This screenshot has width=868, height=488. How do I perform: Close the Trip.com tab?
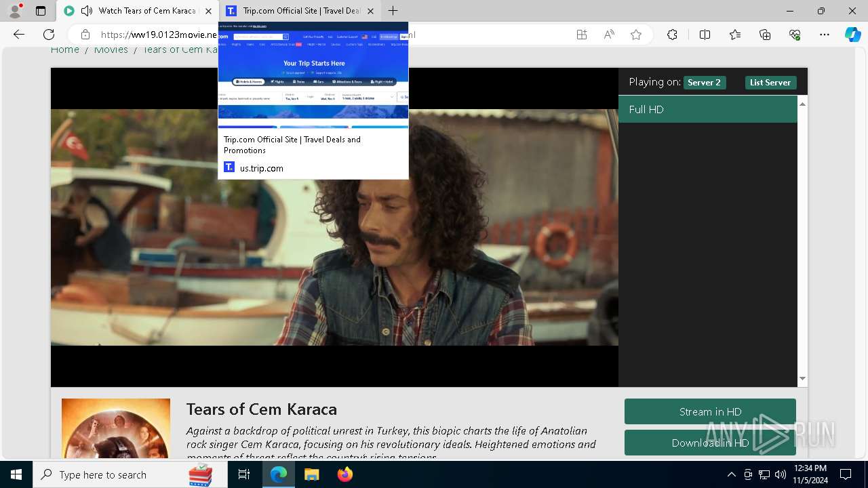(x=370, y=11)
